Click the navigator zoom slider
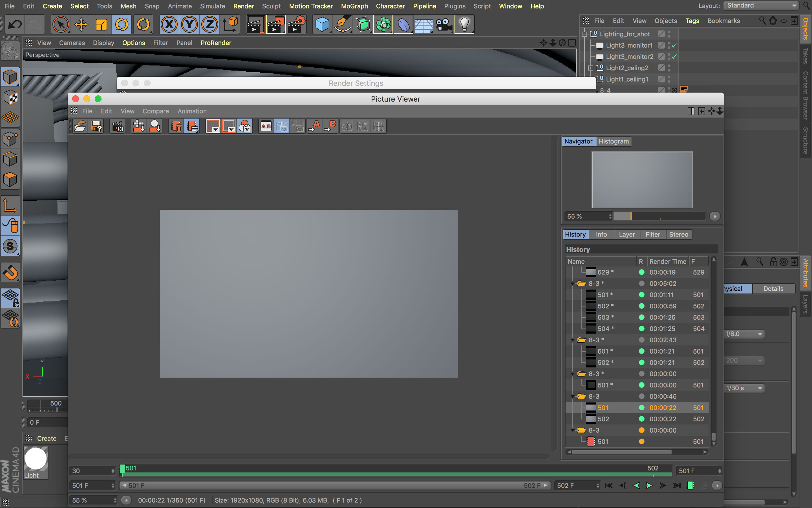Screen dimensions: 812x508 659,217
